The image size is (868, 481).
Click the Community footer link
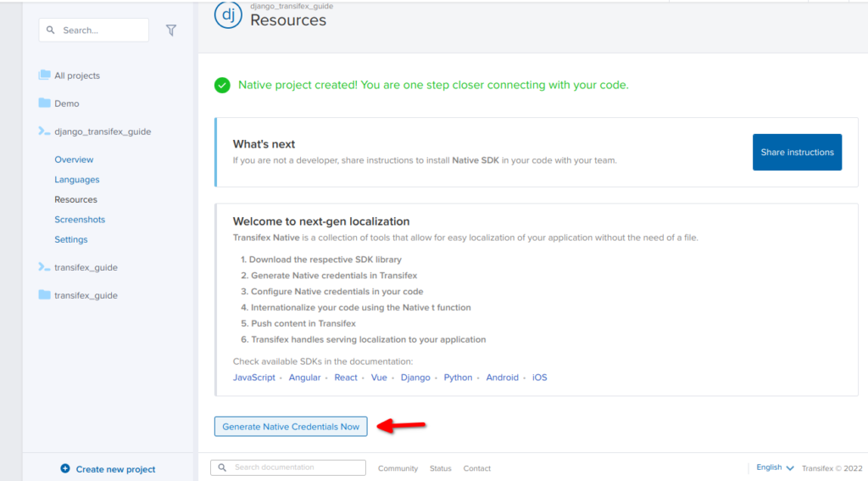point(398,468)
